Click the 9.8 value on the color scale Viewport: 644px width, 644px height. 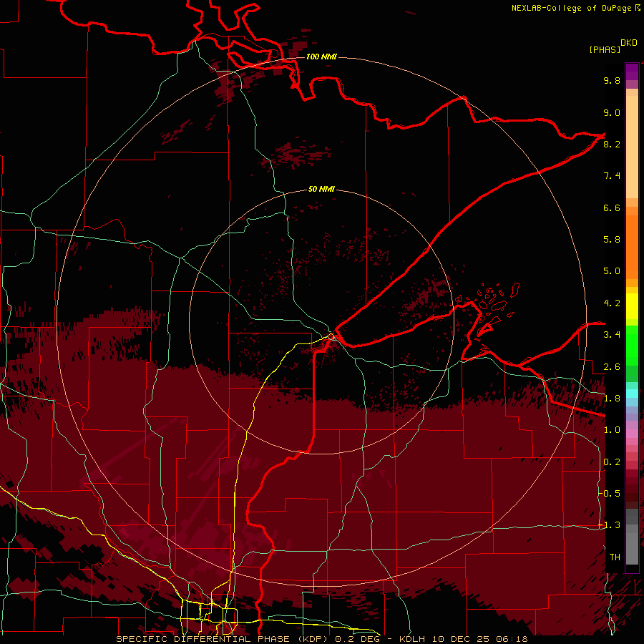point(612,80)
